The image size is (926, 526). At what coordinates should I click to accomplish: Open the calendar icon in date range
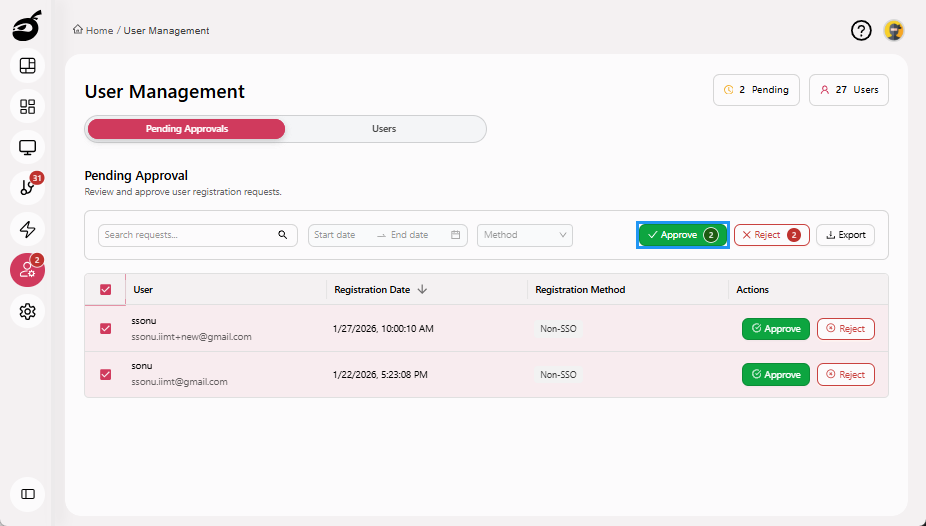[455, 235]
